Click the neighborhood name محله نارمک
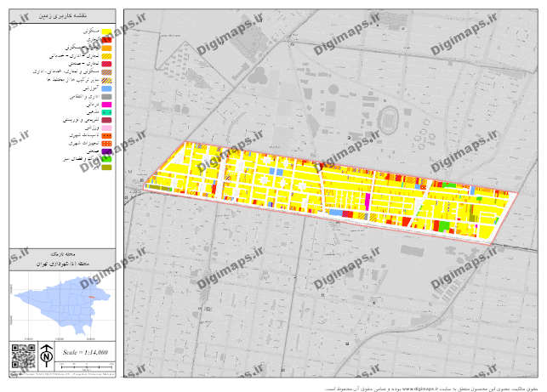The image size is (547, 392). (63, 254)
